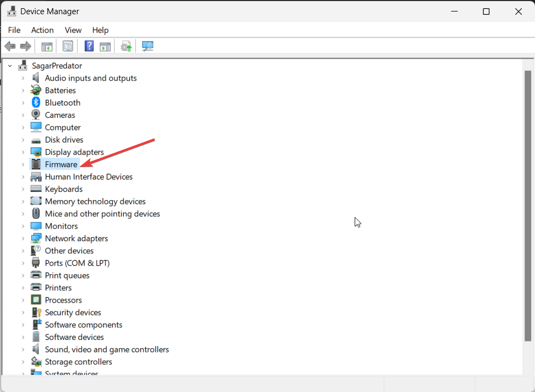Select the SagarPredator computer name

coord(57,65)
